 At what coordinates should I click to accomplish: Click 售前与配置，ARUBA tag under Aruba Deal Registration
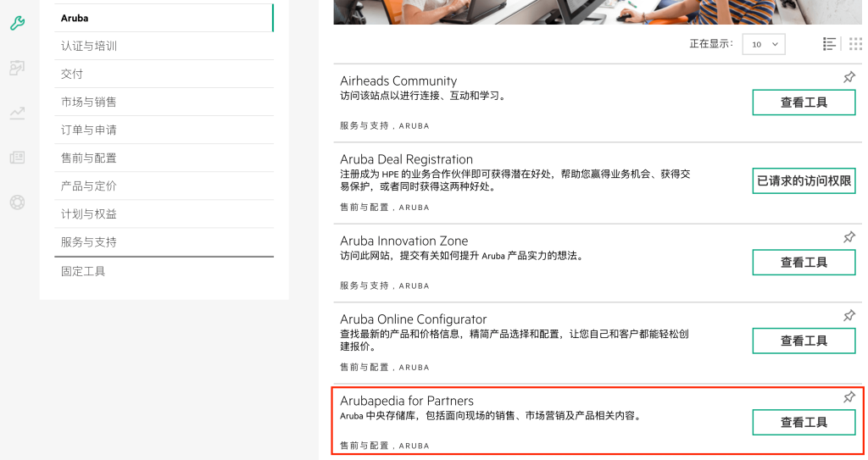click(x=385, y=207)
